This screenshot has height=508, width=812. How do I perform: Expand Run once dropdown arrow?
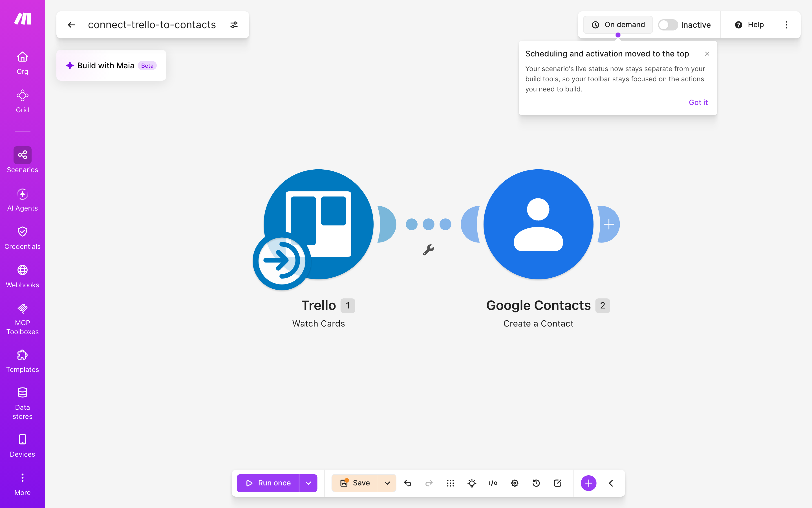tap(308, 483)
